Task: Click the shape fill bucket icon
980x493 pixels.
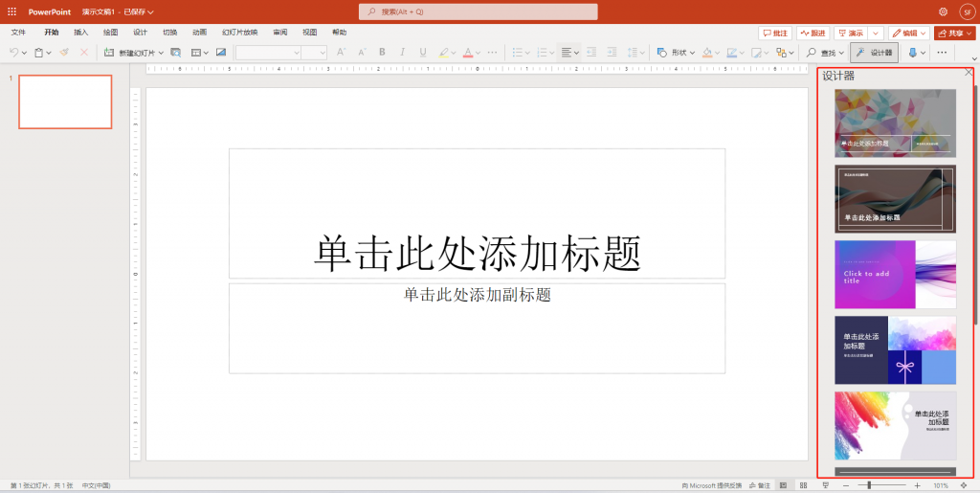Action: coord(707,53)
